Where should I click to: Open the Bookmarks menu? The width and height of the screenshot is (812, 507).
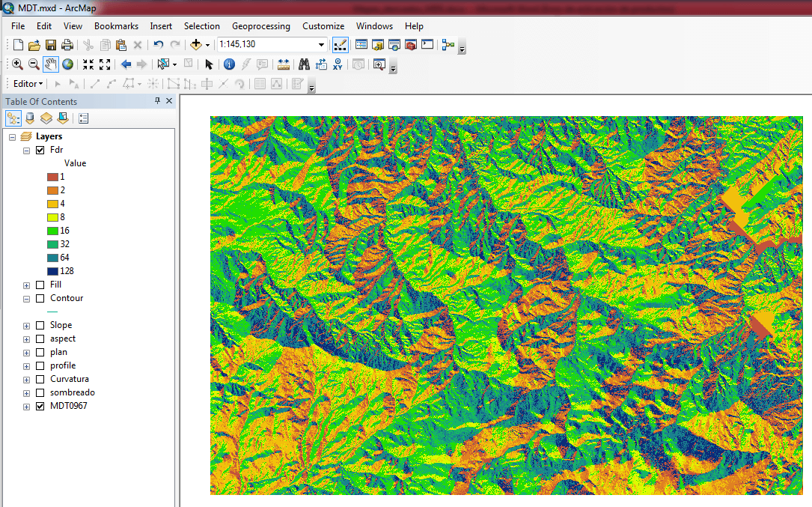(116, 26)
